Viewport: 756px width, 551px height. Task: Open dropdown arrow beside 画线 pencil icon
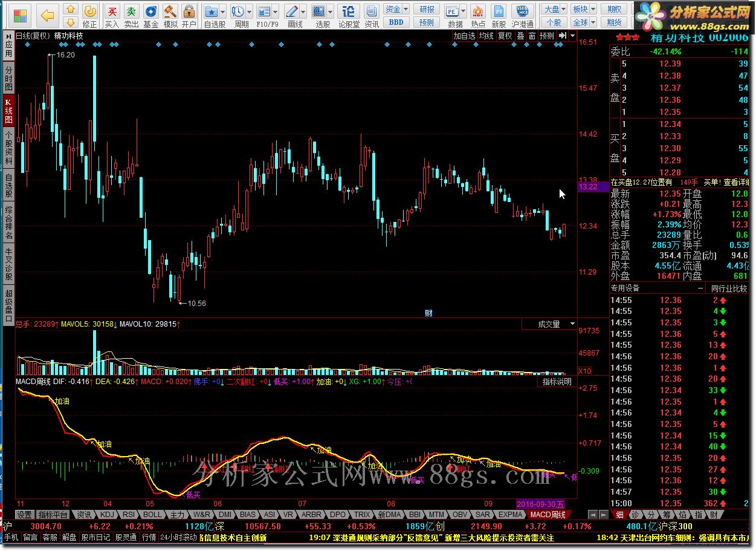pyautogui.click(x=303, y=11)
